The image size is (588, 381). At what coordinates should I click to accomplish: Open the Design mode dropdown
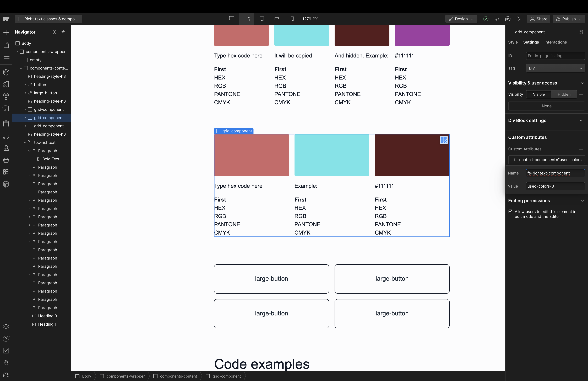[x=461, y=19]
